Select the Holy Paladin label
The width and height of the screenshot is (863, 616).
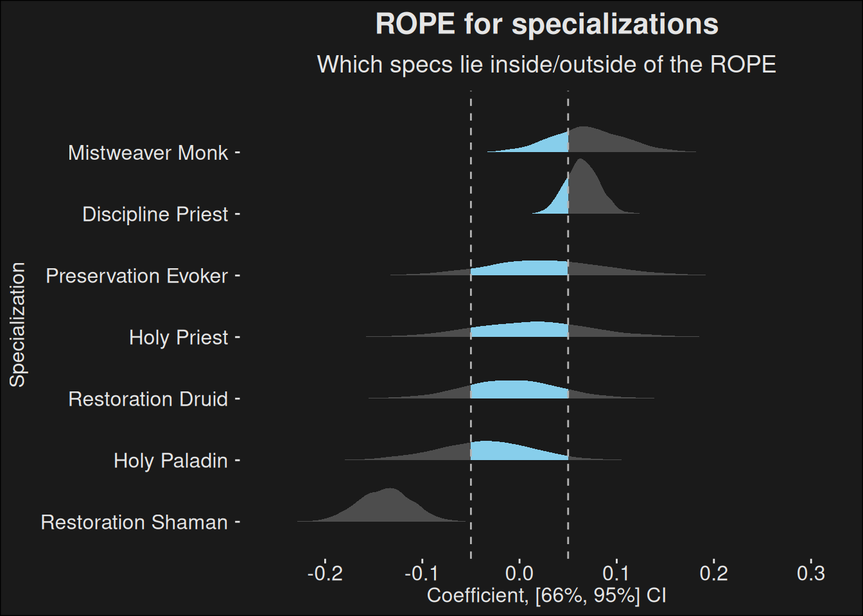point(171,461)
